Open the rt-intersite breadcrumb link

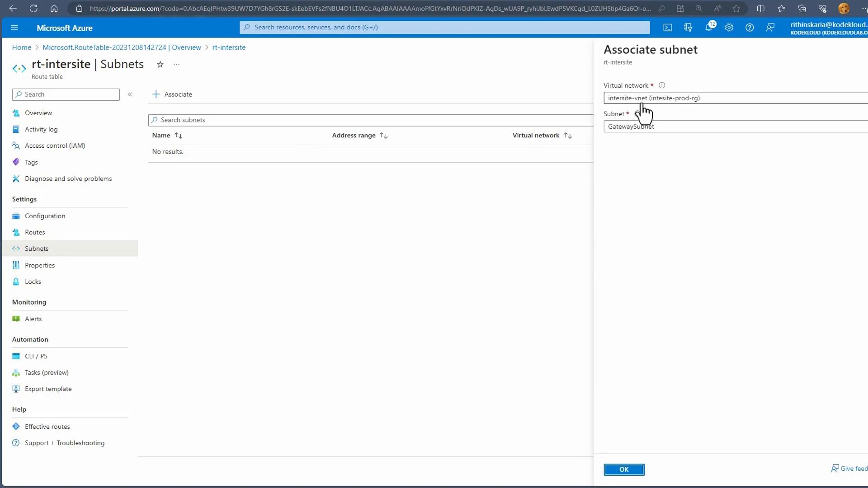pyautogui.click(x=229, y=47)
